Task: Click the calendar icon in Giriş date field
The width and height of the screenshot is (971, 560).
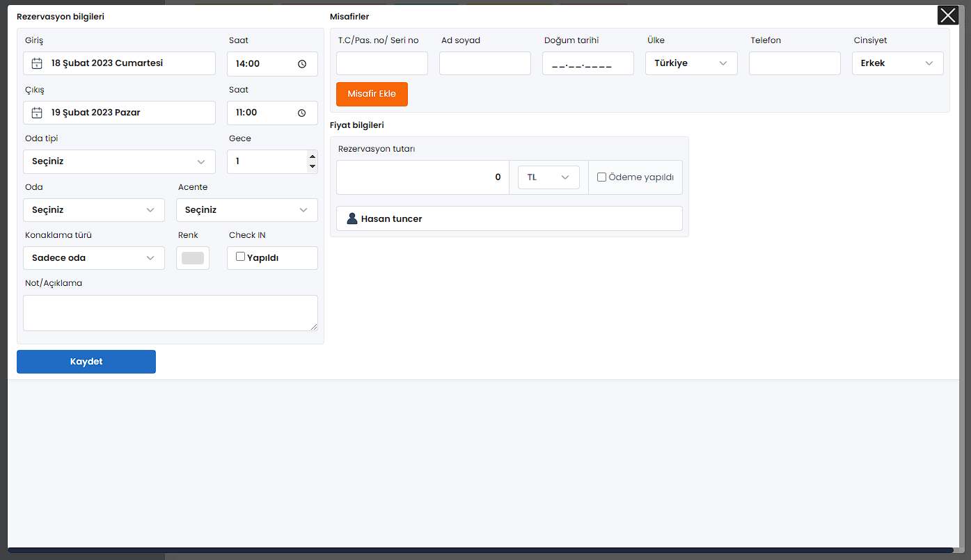Action: pyautogui.click(x=37, y=63)
